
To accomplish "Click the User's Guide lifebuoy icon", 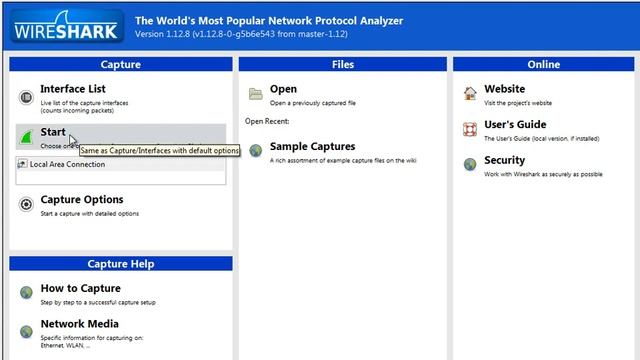I will point(470,129).
